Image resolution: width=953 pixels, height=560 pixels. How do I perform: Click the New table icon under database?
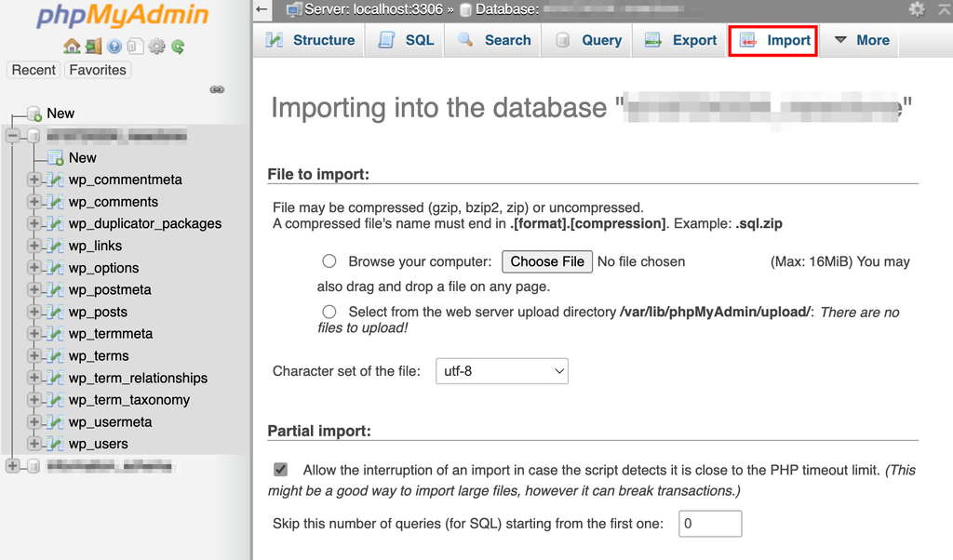(56, 158)
